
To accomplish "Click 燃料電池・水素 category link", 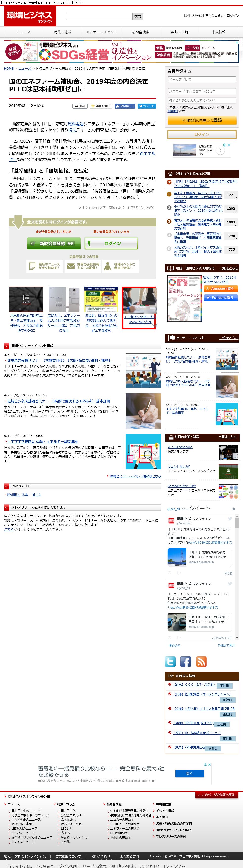I will pyautogui.click(x=18, y=495).
